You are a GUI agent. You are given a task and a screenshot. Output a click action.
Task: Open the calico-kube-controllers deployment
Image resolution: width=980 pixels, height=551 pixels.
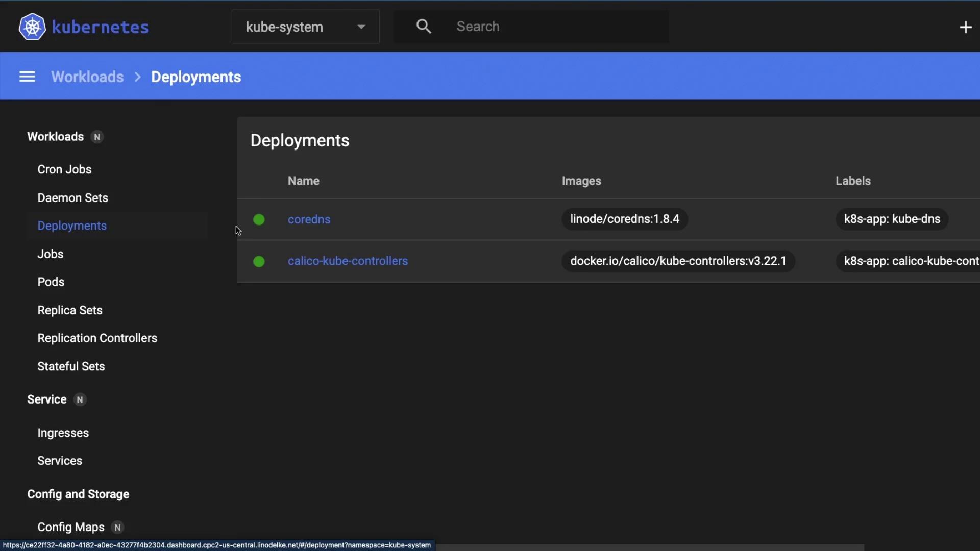(x=348, y=261)
